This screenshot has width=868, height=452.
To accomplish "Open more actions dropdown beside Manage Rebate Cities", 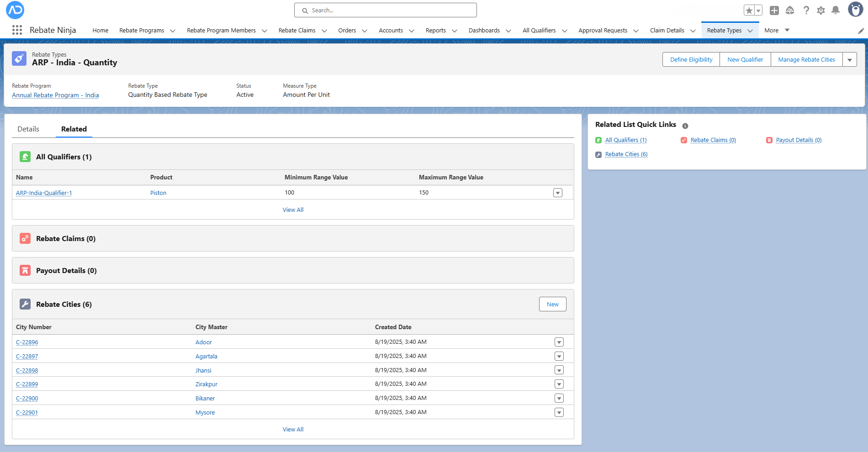I will (x=850, y=60).
